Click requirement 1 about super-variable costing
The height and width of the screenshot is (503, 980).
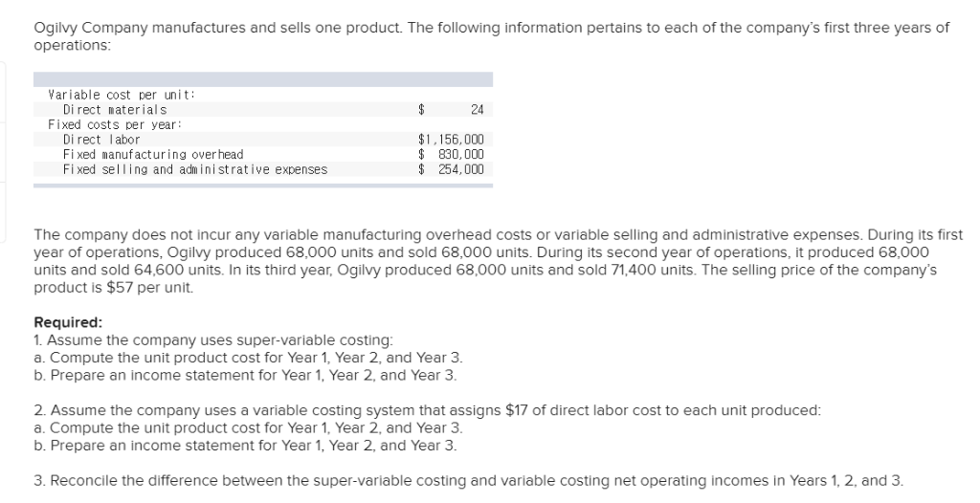pos(213,339)
